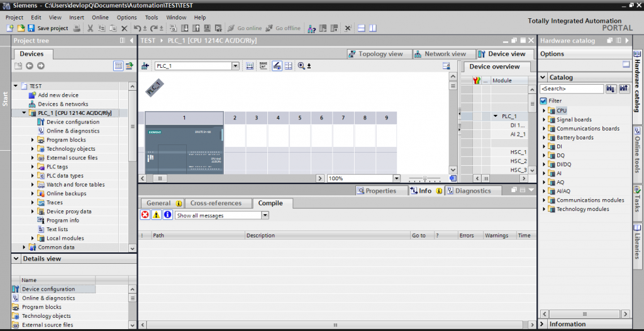The height and width of the screenshot is (331, 644).
Task: Click the Split editor horizontally icon
Action: [362, 28]
